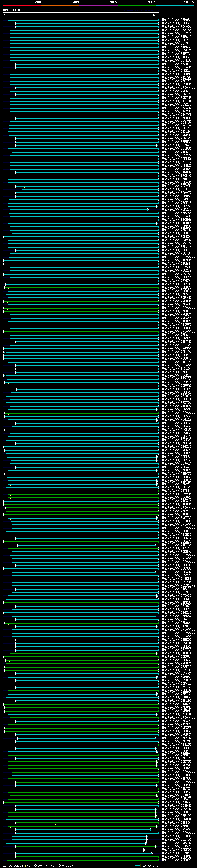Open the UniRef100_Q1WLZ0 hit label
Image resolution: width=197 pixels, height=868 pixels.
(x=176, y=23)
